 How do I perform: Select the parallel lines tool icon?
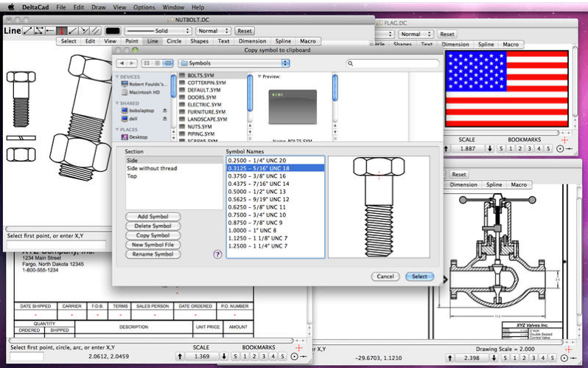[96, 31]
